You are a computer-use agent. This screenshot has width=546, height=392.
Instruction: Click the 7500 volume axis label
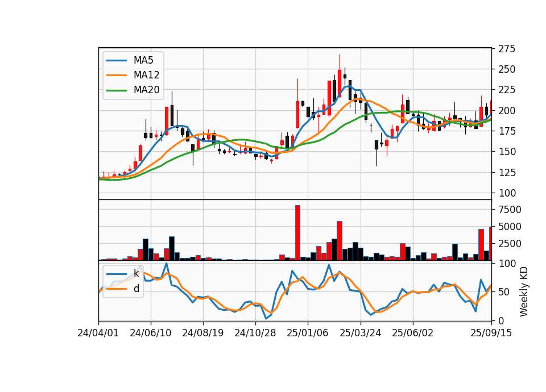pyautogui.click(x=510, y=210)
